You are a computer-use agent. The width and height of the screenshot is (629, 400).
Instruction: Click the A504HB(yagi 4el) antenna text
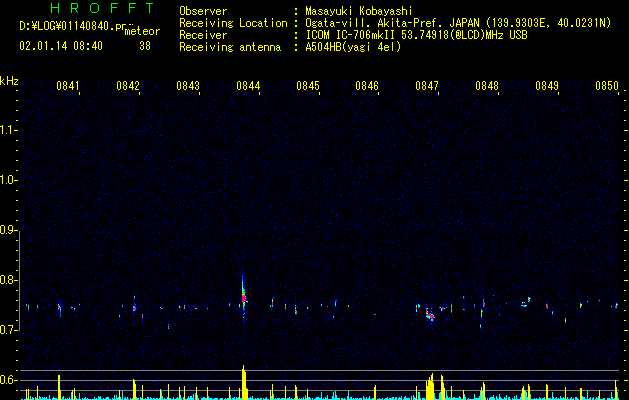353,47
